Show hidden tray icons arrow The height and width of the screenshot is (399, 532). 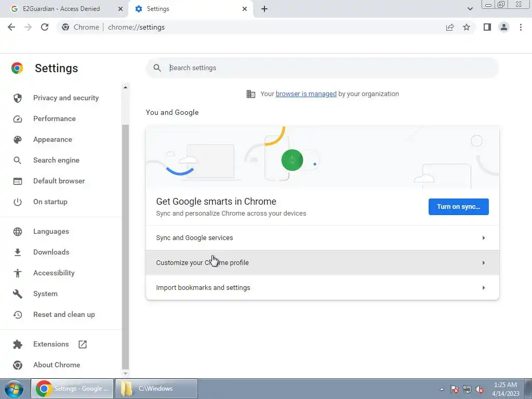[x=442, y=389]
